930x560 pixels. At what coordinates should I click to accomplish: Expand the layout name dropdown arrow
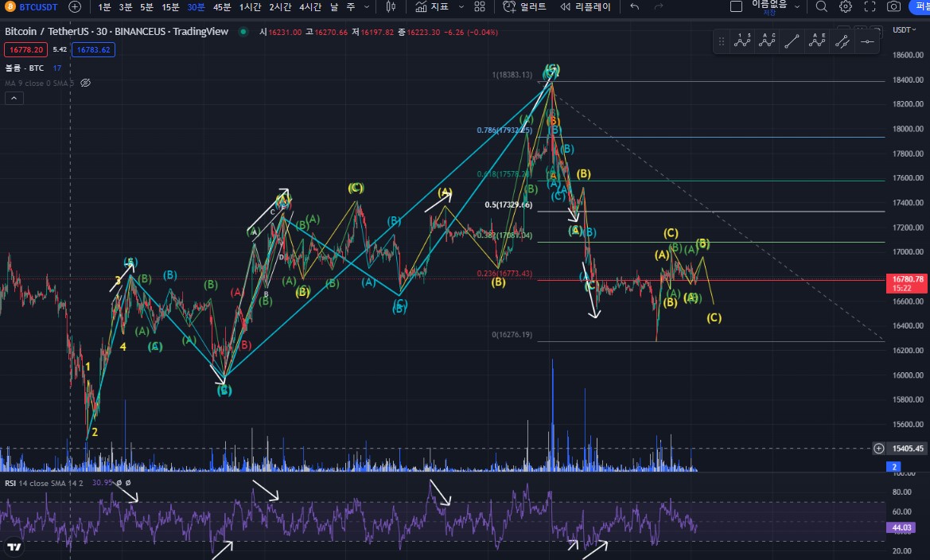pos(797,7)
